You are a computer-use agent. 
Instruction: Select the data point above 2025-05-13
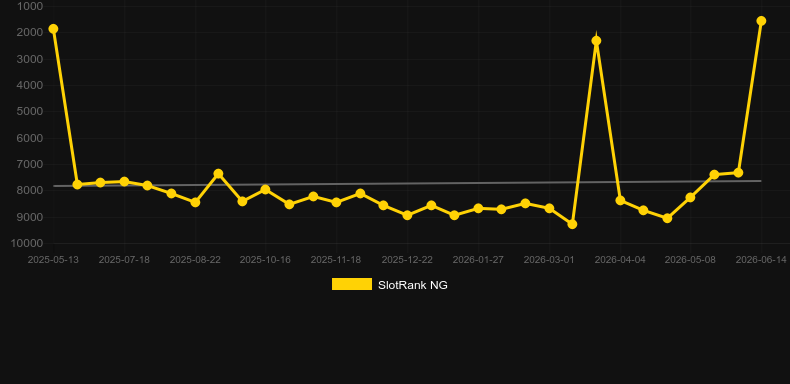point(53,29)
